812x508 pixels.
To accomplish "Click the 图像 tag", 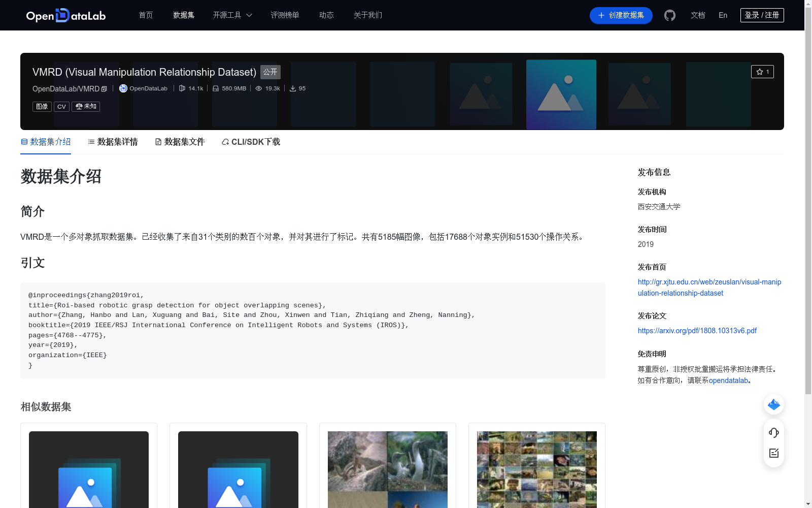I will coord(42,107).
